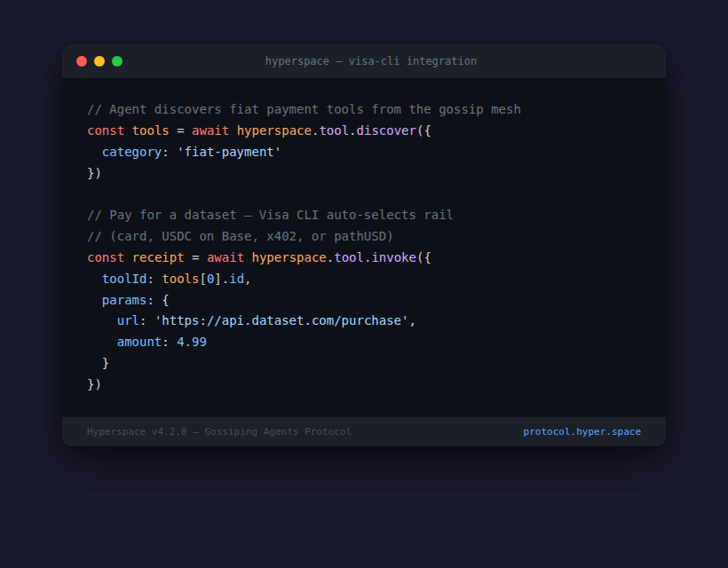Click the footer text 'Hyperspace v4.2.0 — Gossiping Agents Protocol'

click(219, 431)
